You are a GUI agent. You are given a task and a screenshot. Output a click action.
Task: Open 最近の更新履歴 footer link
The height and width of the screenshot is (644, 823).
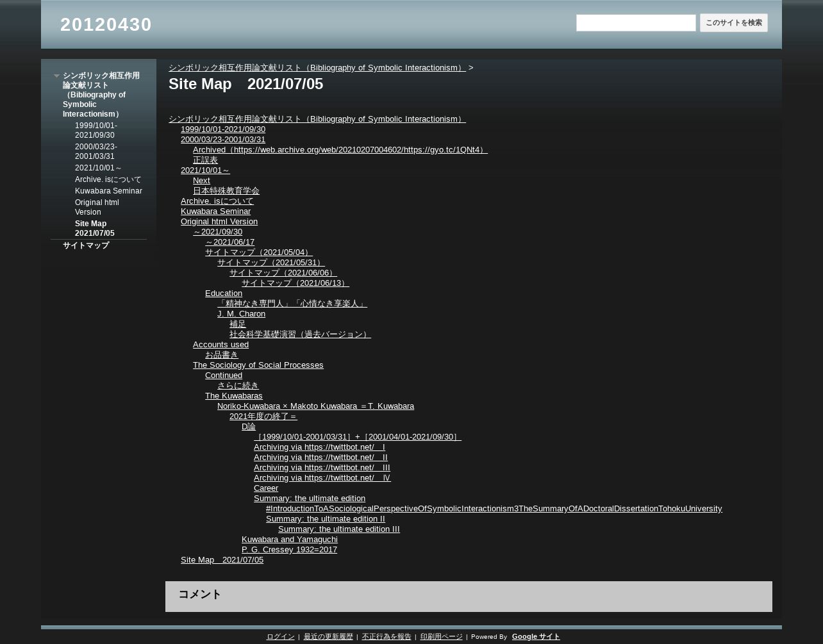click(x=328, y=636)
